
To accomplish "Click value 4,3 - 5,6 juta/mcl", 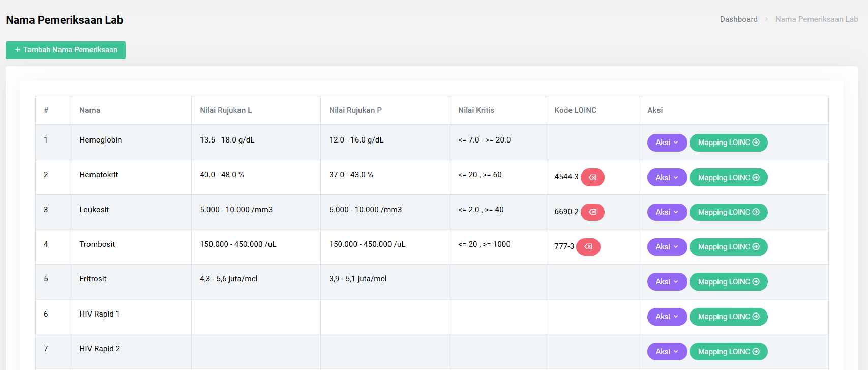I will point(229,279).
